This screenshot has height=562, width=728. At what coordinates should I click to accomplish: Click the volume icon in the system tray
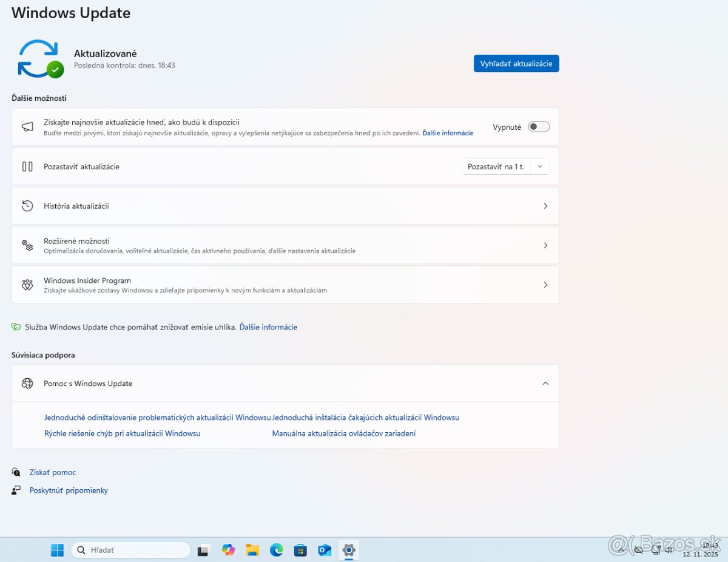coord(669,550)
